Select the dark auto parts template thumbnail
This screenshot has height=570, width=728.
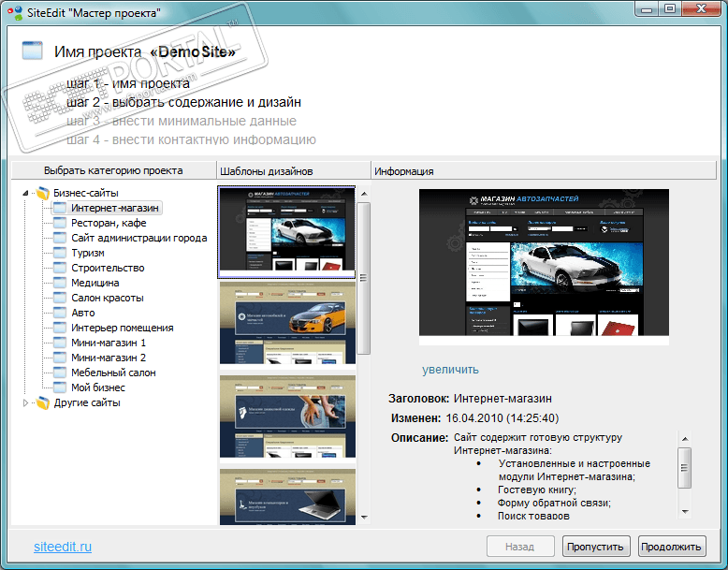[287, 232]
